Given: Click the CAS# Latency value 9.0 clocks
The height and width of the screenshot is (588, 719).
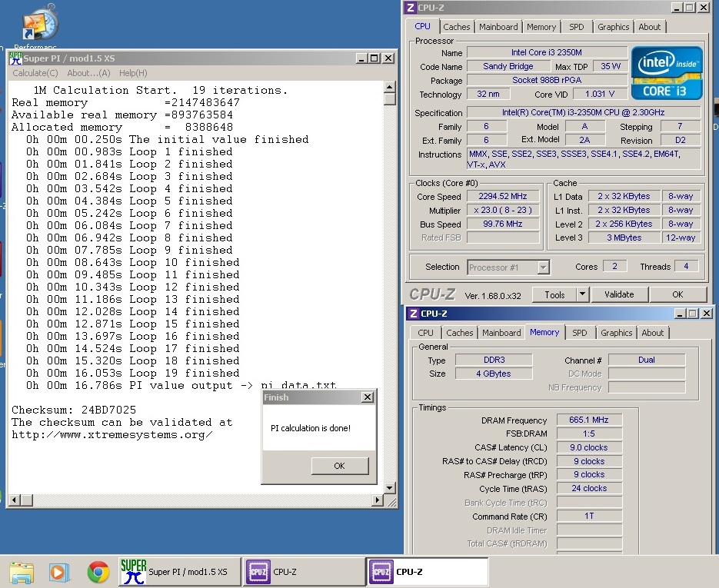Looking at the screenshot, I should [589, 447].
